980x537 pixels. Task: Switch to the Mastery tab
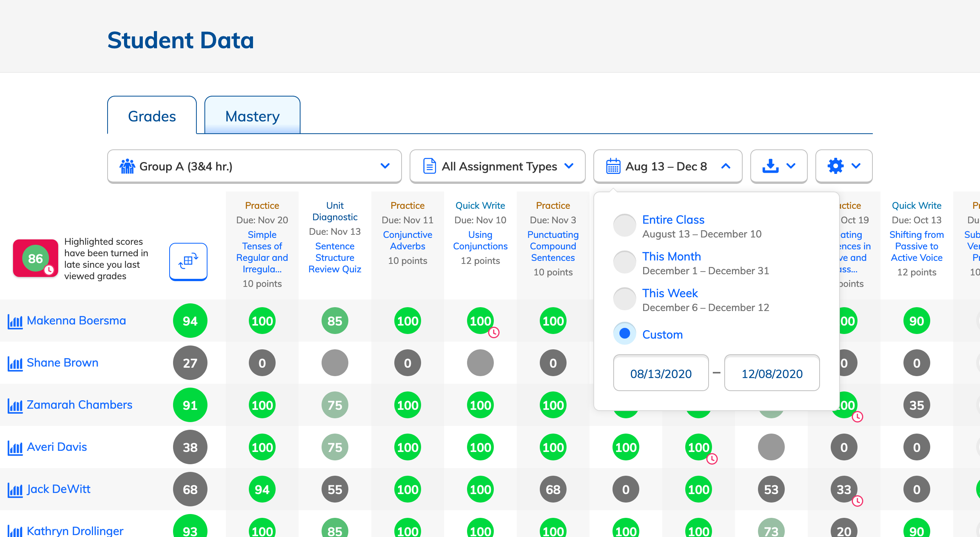pyautogui.click(x=252, y=116)
